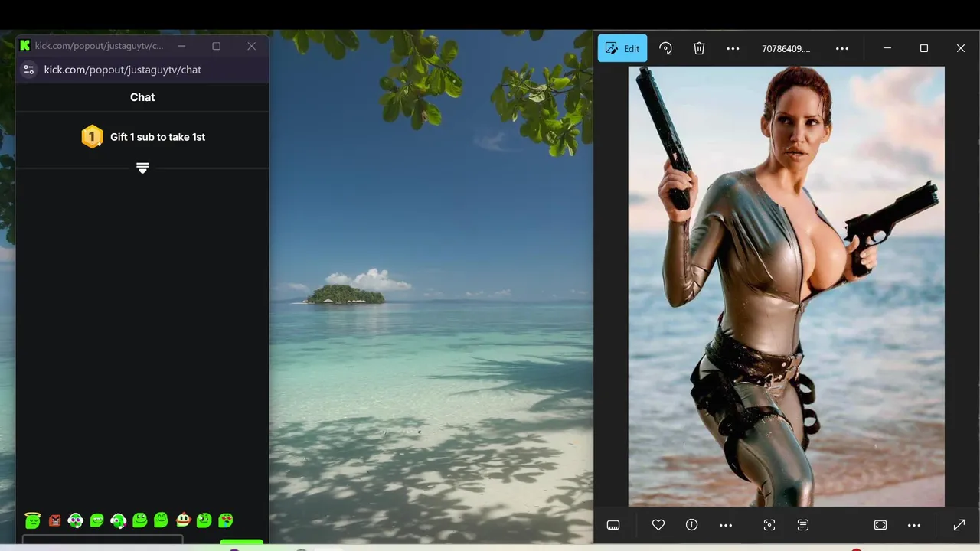
Task: Open the ellipsis menu right of the file name
Action: click(x=842, y=48)
